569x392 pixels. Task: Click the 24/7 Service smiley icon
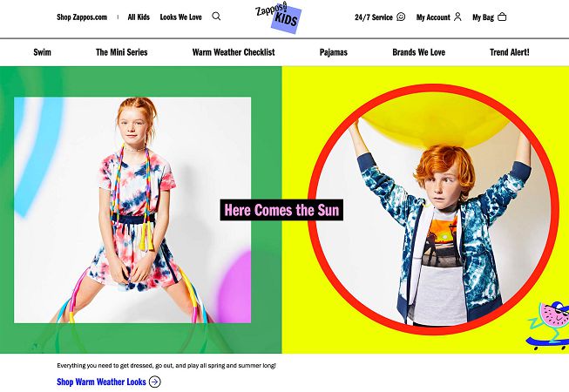(401, 17)
